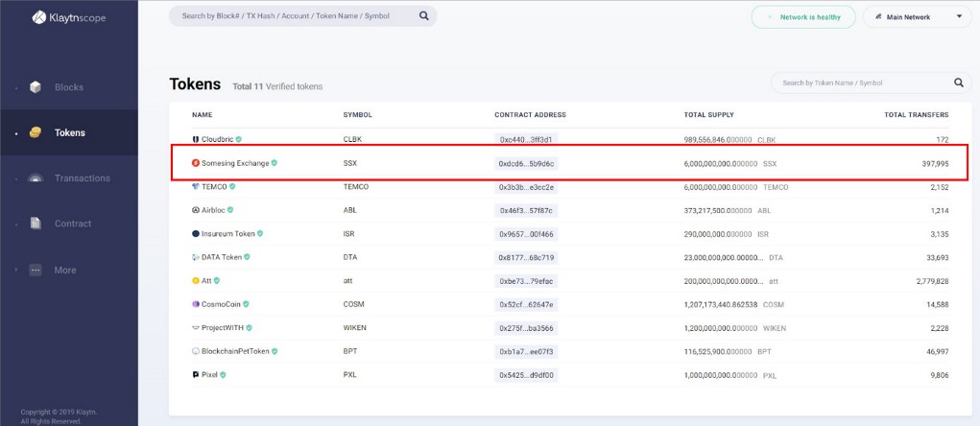Open contract address 0xbe73...79efac
This screenshot has width=980, height=426.
[526, 281]
